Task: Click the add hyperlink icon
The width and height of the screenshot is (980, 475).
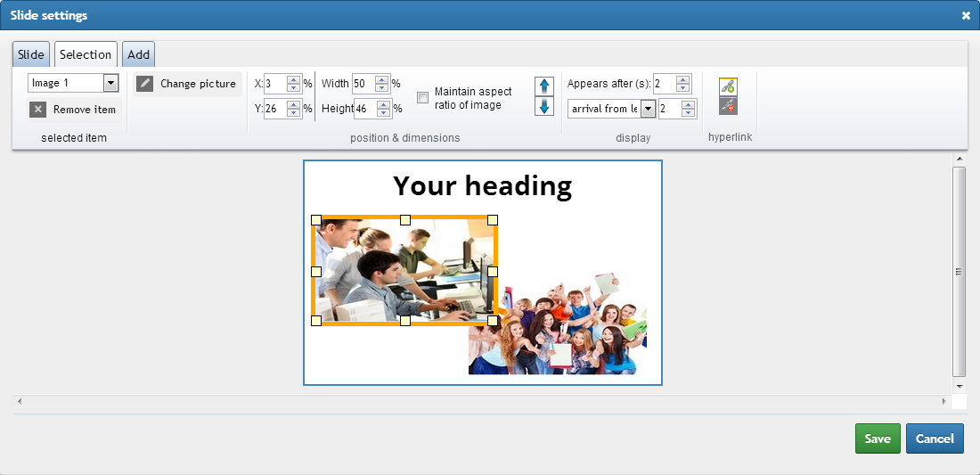Action: tap(728, 86)
